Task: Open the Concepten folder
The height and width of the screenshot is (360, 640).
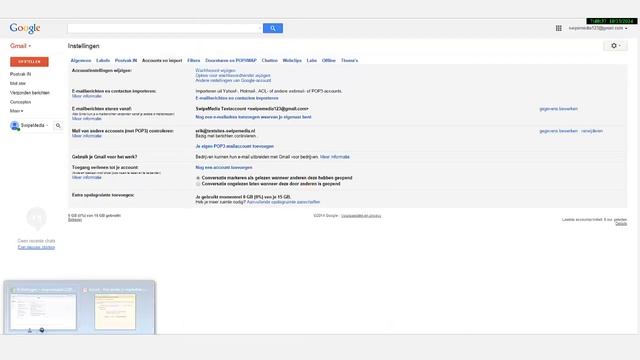Action: (20, 102)
